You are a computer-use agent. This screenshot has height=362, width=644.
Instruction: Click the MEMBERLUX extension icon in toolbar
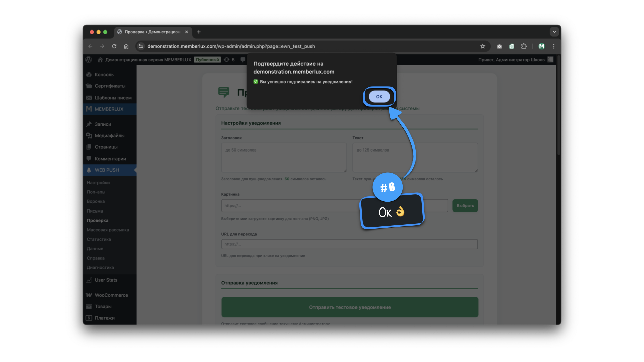pos(541,46)
